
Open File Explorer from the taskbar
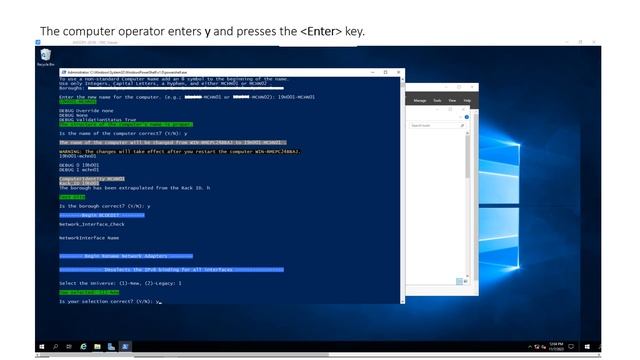[x=97, y=347]
